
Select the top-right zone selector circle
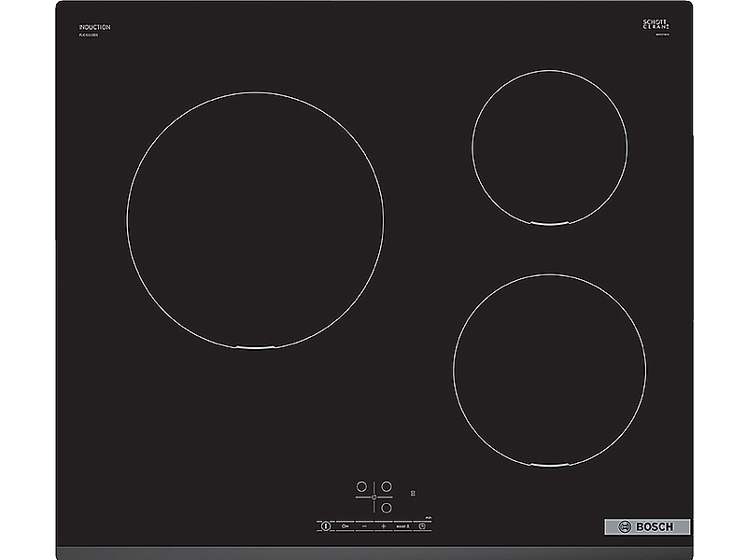(x=387, y=486)
